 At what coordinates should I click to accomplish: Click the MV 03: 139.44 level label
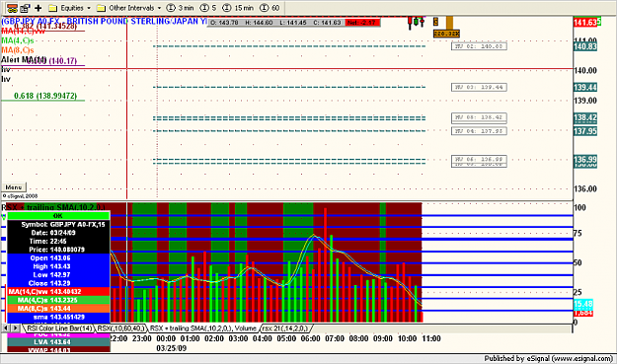[x=479, y=87]
